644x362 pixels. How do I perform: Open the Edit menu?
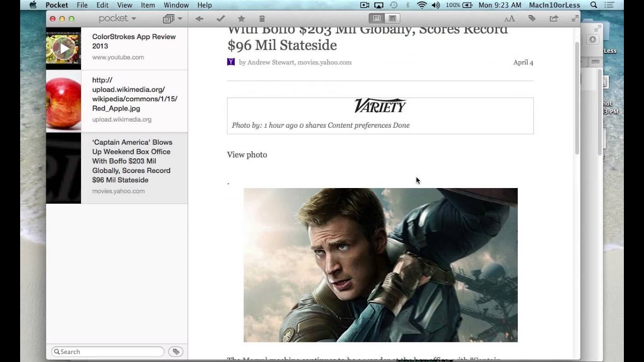pos(102,5)
